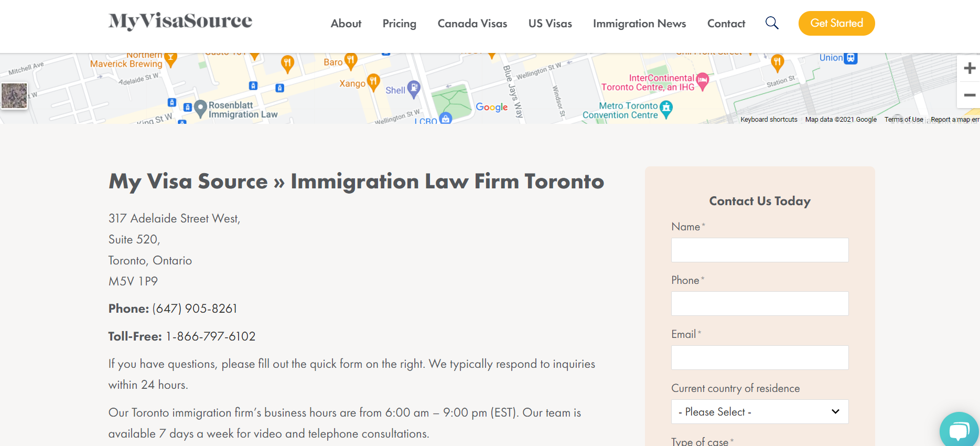
Task: Expand the Current country of residence dropdown
Action: (759, 412)
